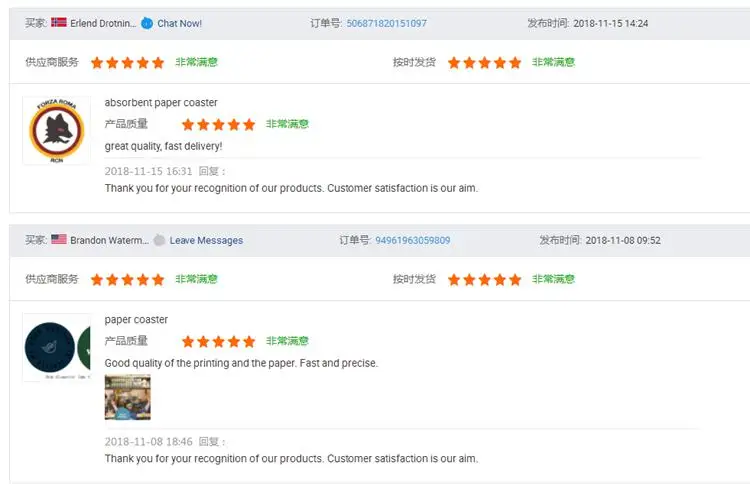Open the Leave Messages link
This screenshot has width=750, height=492.
tap(206, 240)
